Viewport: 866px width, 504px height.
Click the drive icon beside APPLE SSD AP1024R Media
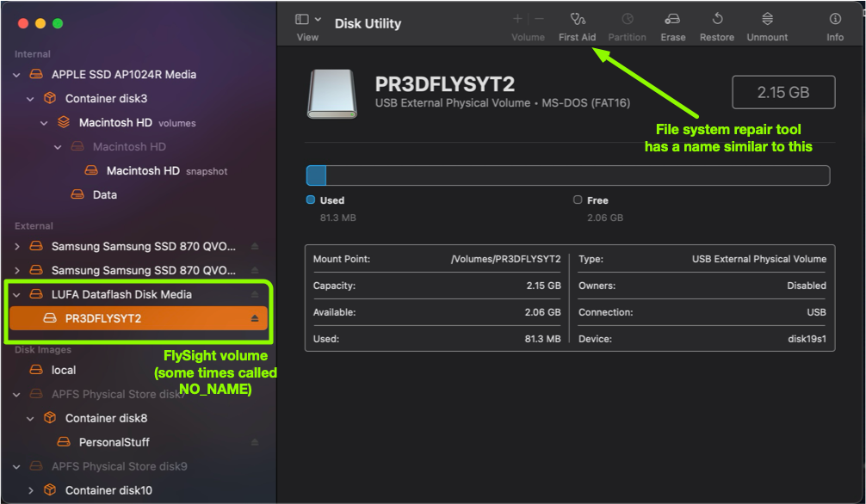[36, 74]
